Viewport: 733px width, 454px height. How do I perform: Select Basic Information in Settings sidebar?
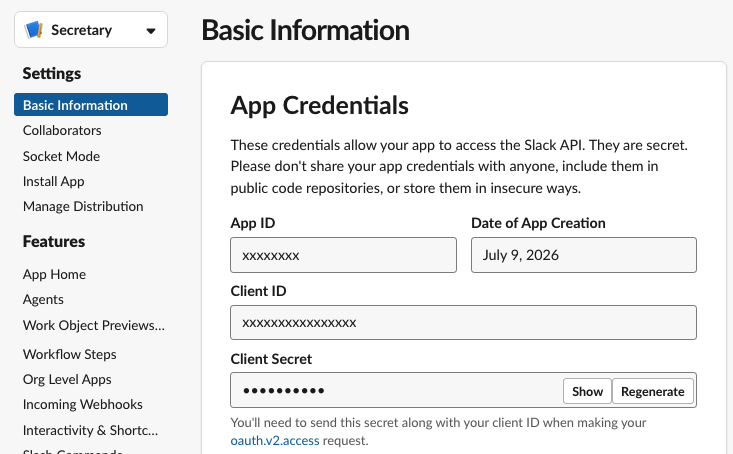click(91, 105)
